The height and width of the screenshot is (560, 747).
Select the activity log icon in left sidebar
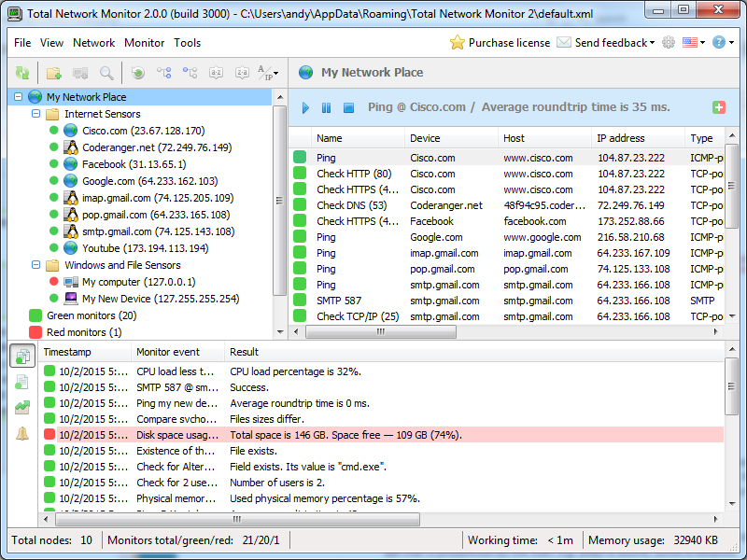(21, 382)
